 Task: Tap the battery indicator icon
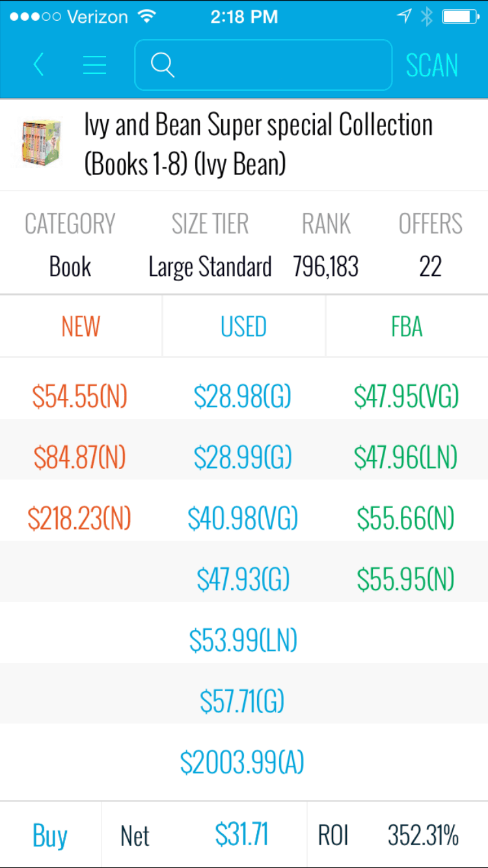click(460, 16)
